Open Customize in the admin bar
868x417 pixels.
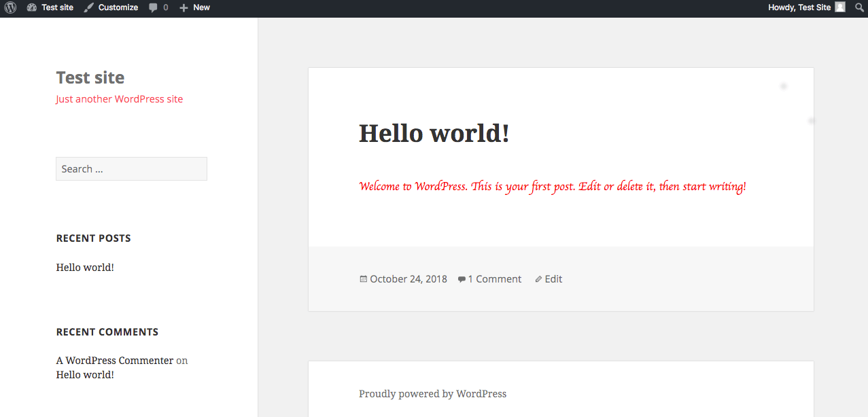click(x=111, y=7)
